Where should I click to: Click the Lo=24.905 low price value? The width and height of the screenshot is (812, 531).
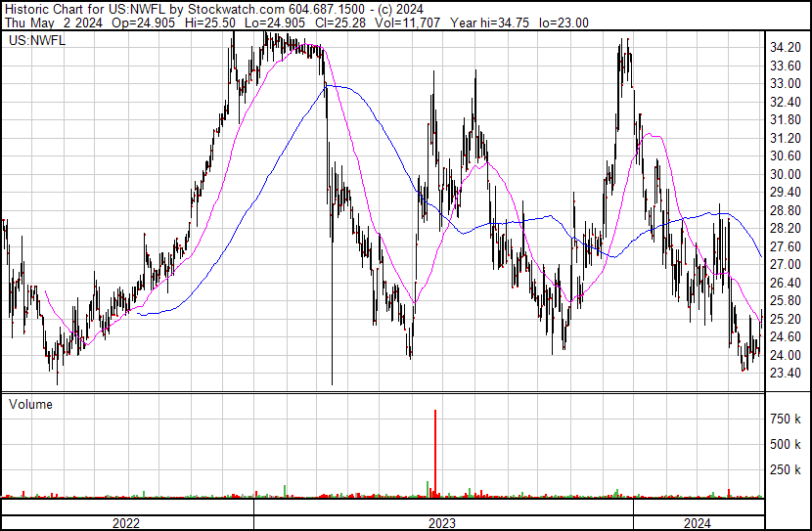[x=275, y=22]
